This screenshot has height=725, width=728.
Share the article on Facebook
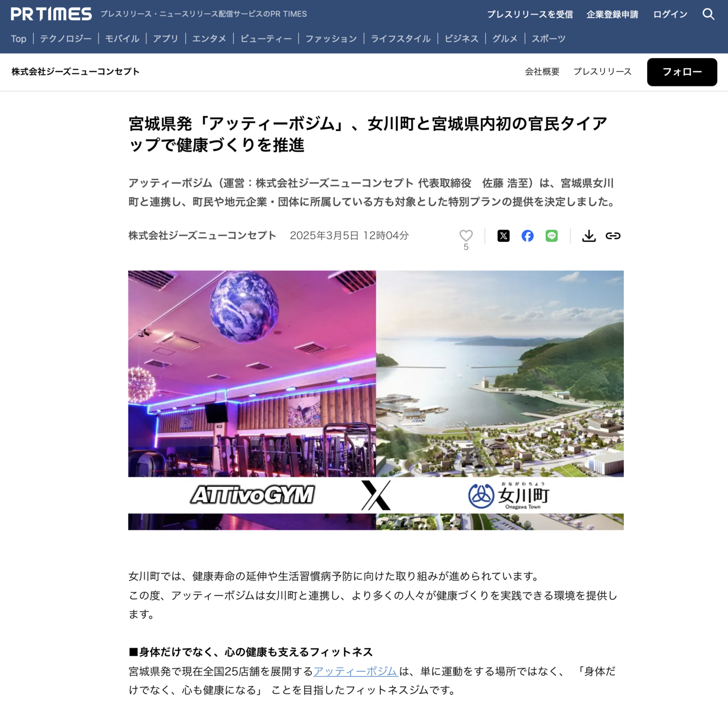[x=527, y=236]
